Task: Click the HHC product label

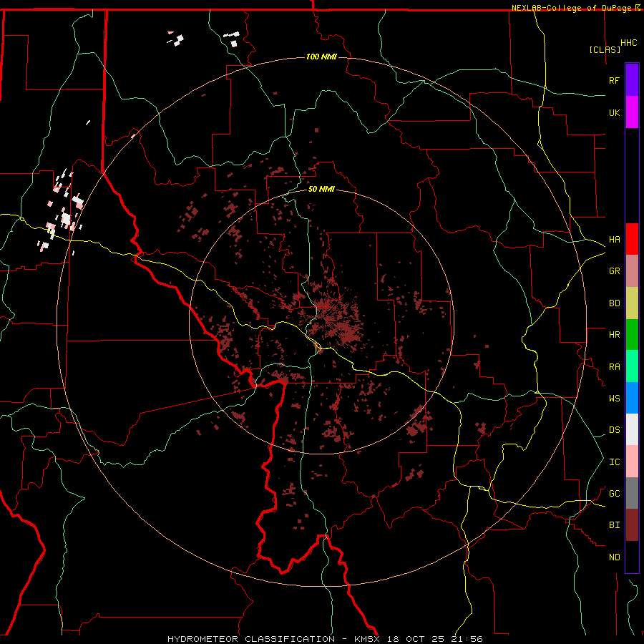Action: pyautogui.click(x=629, y=43)
